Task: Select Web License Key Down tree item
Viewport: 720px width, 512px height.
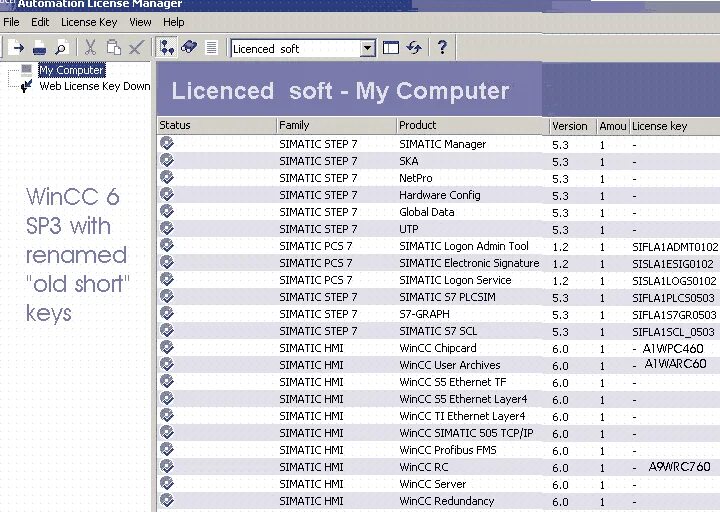Action: coord(95,86)
